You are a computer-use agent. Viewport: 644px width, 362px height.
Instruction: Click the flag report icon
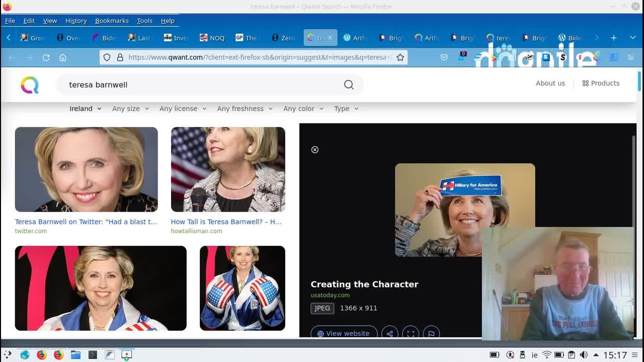[431, 333]
